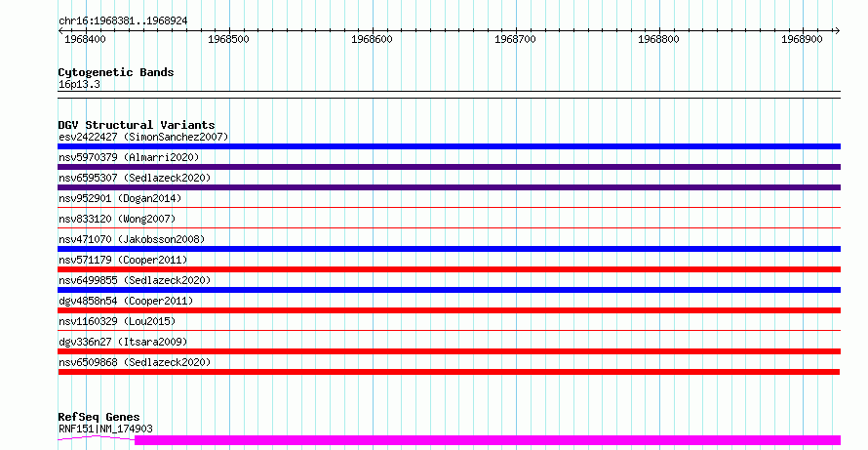Click ruler position 1968700
Viewport: 868px width, 450px height.
515,39
